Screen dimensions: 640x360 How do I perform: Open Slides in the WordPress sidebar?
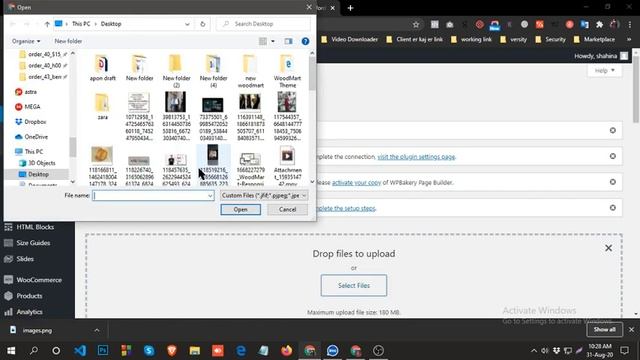[x=25, y=259]
